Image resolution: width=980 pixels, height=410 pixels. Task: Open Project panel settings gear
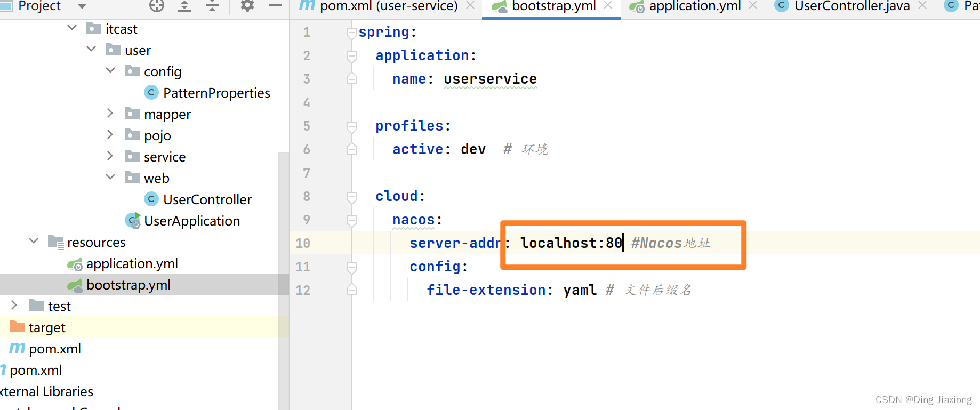(x=247, y=6)
